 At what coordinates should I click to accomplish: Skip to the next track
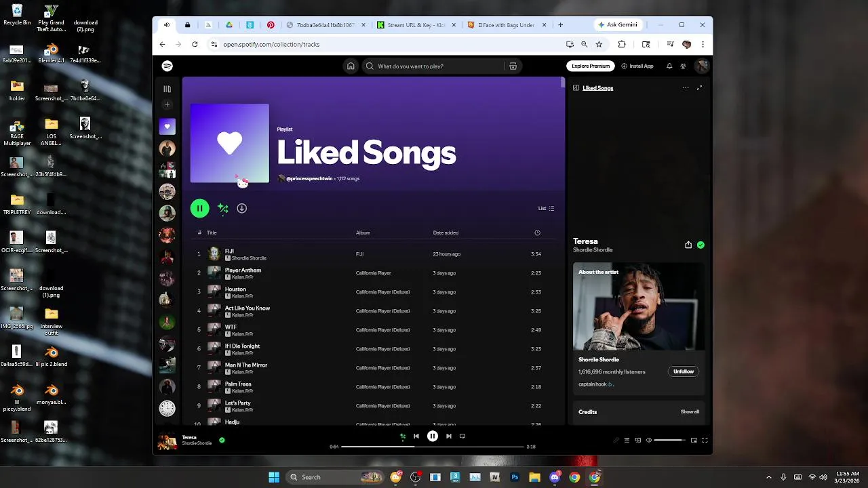[x=449, y=436]
